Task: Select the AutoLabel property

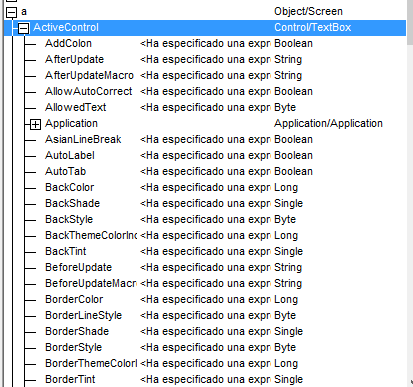Action: pyautogui.click(x=70, y=155)
